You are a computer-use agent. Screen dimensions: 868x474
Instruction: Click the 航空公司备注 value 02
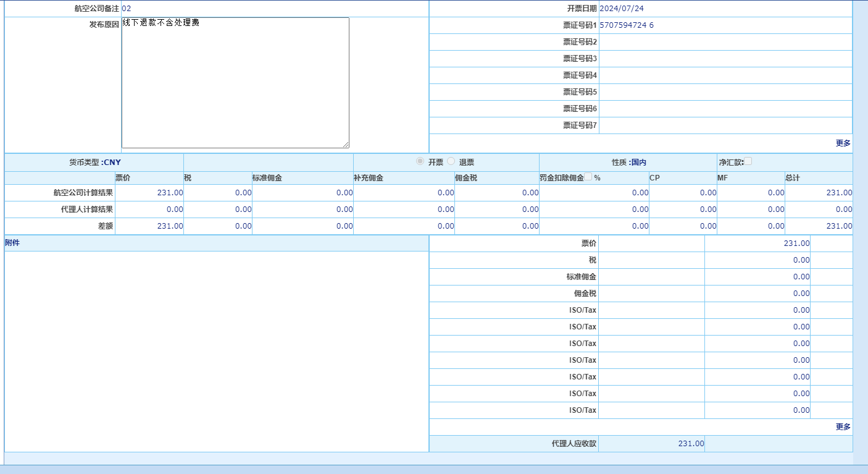coord(127,9)
